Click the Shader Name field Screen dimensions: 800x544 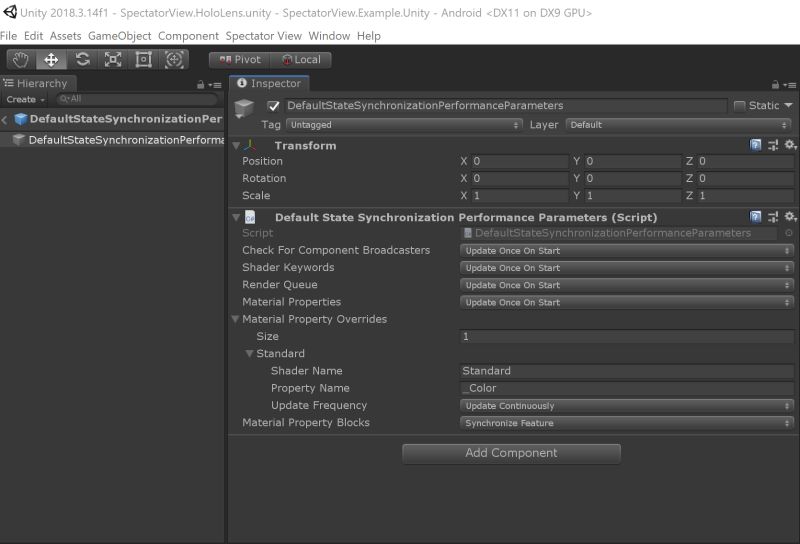click(x=627, y=371)
